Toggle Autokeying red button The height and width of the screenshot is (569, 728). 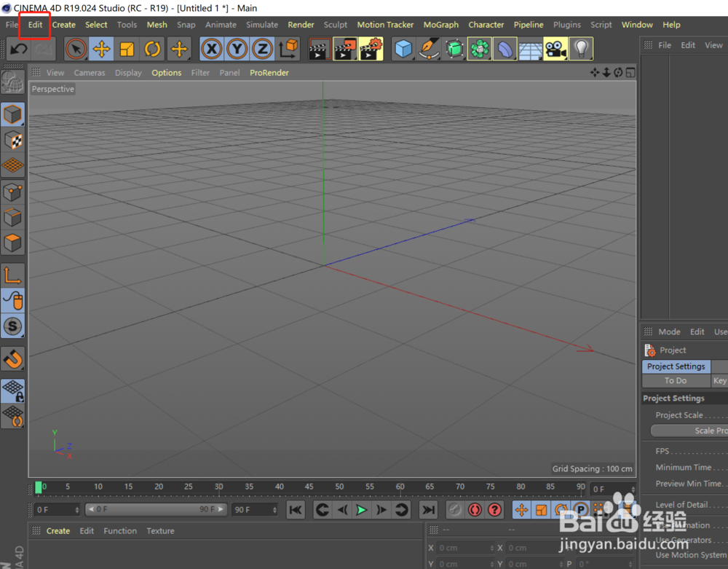click(475, 509)
